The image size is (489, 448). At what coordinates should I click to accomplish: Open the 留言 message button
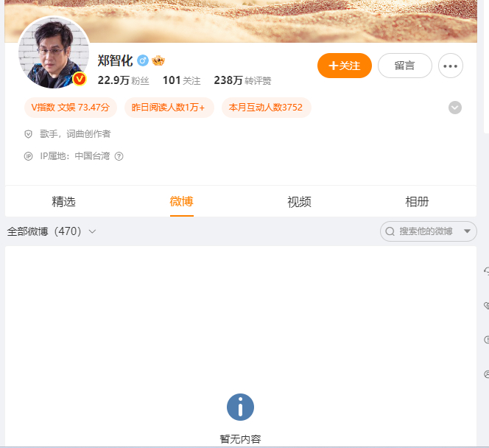[x=405, y=66]
